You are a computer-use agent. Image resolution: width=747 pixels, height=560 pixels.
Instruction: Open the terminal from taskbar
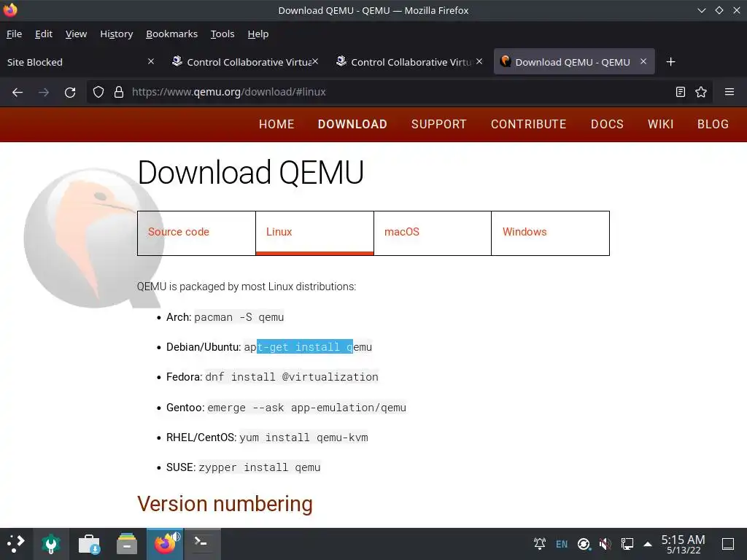tap(202, 543)
